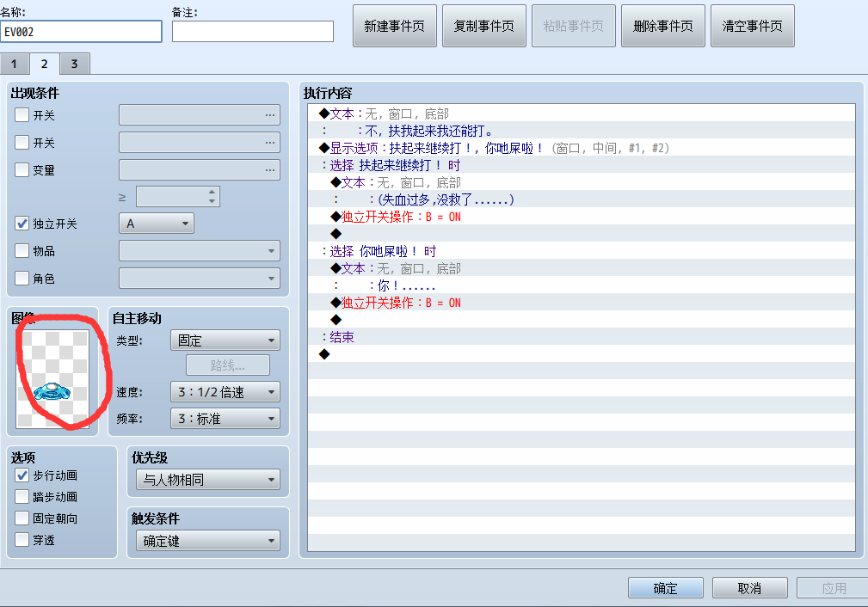Open the 频率 dropdown showing 标准

[x=225, y=419]
